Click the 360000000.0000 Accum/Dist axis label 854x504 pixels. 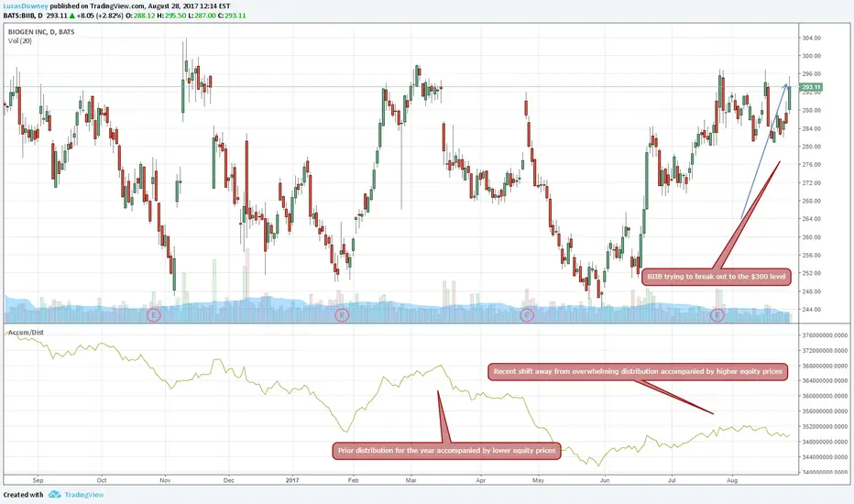point(825,396)
